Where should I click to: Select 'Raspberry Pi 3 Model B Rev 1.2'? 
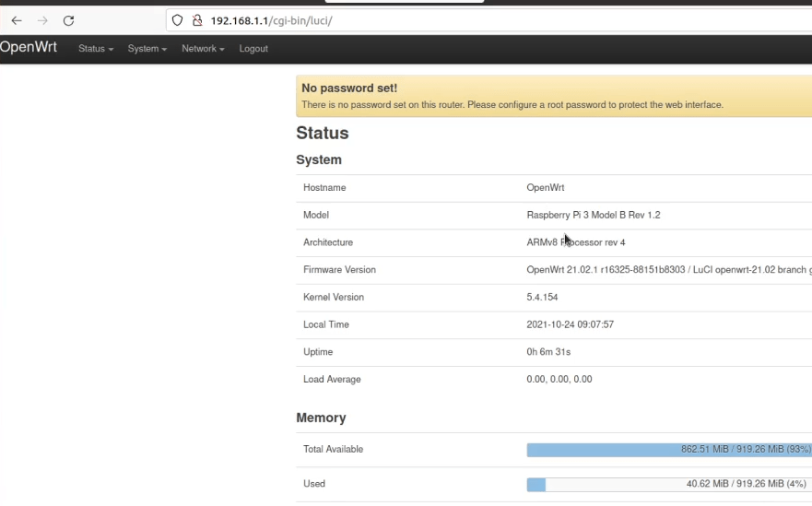tap(594, 215)
